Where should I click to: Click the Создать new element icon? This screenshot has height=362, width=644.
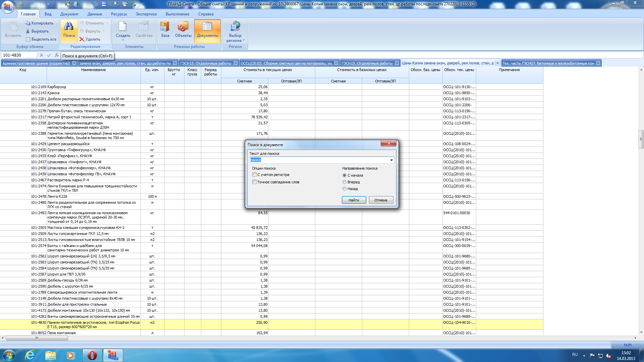coord(122,26)
